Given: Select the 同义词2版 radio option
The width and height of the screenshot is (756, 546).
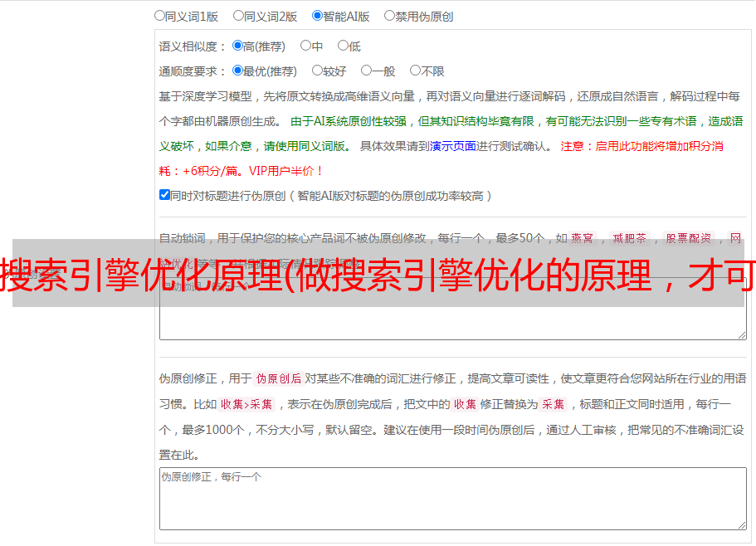Looking at the screenshot, I should tap(238, 16).
